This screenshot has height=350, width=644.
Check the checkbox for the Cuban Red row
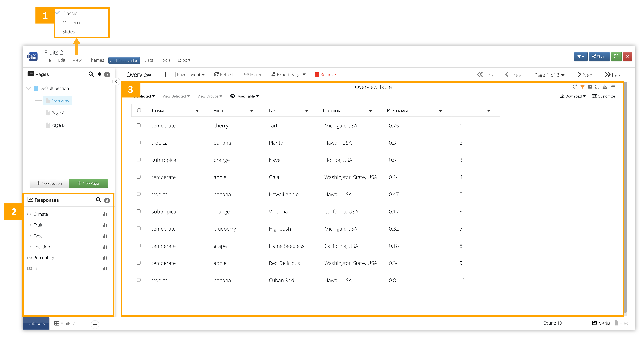139,280
